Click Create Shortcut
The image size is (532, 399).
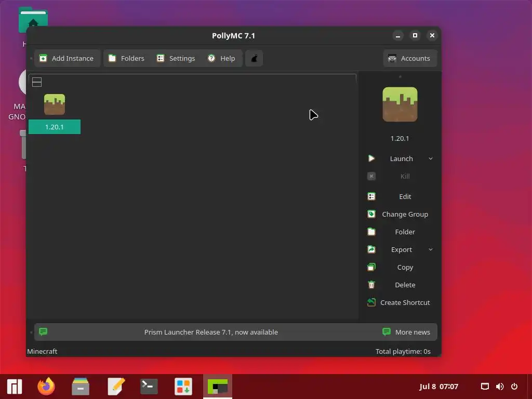click(400, 303)
